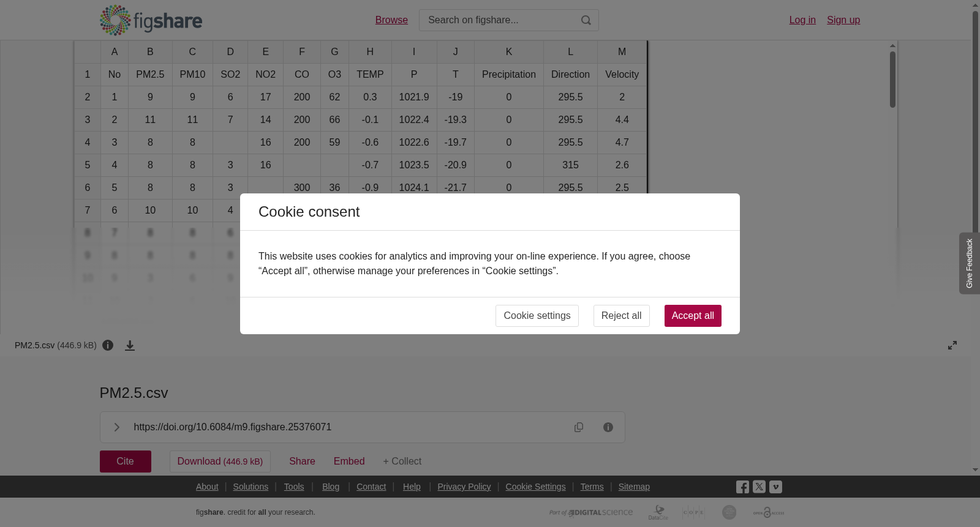Go to Browse page

pyautogui.click(x=391, y=20)
